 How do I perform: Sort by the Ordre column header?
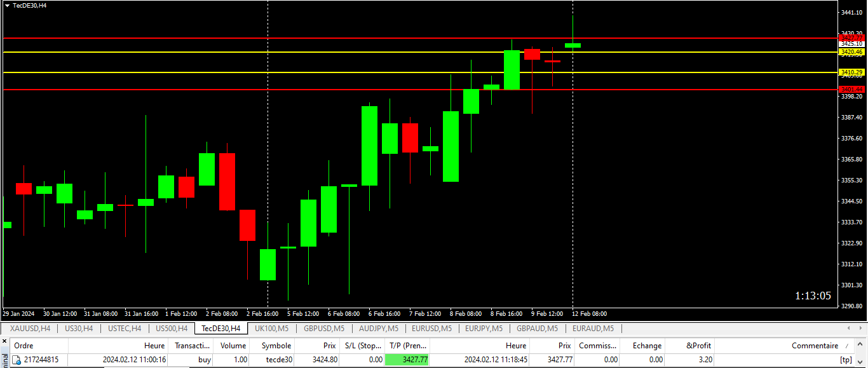coord(39,346)
